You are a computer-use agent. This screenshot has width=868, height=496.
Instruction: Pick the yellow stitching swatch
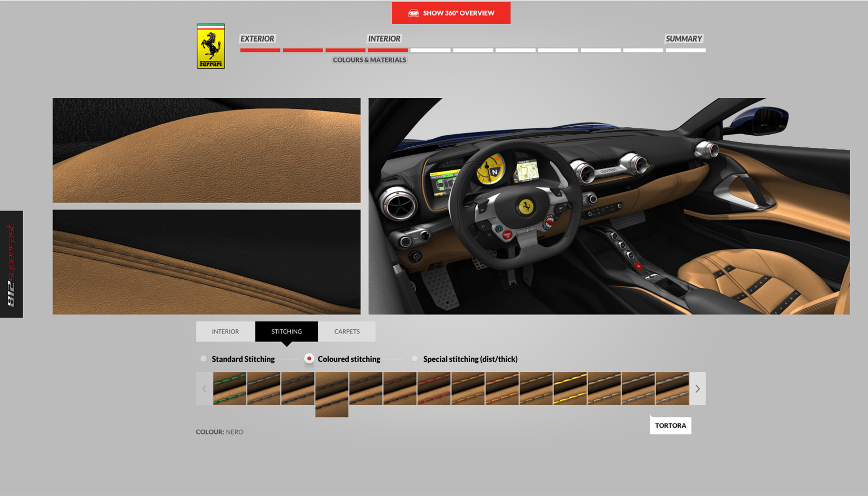coord(570,389)
